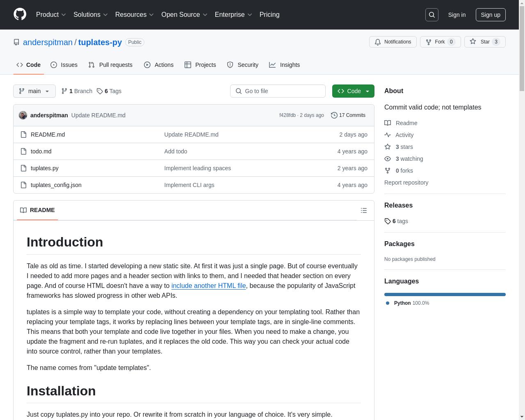Click the fork icon beside 0 forks
Image resolution: width=525 pixels, height=420 pixels.
(x=388, y=171)
